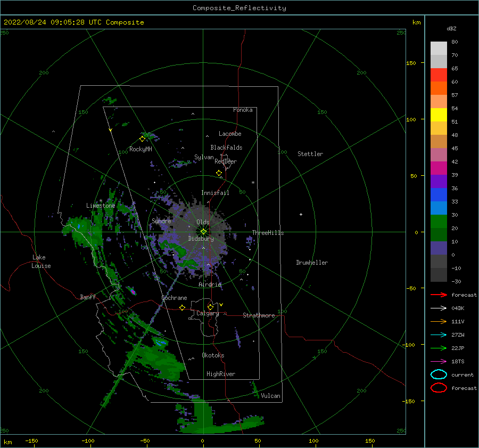
Task: Select the red 60-65 dBZ swatch
Action: point(439,75)
